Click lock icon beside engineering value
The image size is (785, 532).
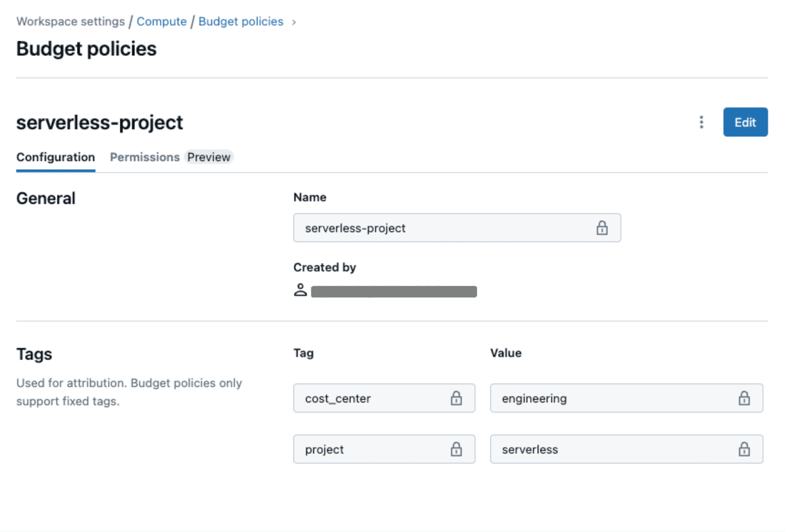(744, 398)
